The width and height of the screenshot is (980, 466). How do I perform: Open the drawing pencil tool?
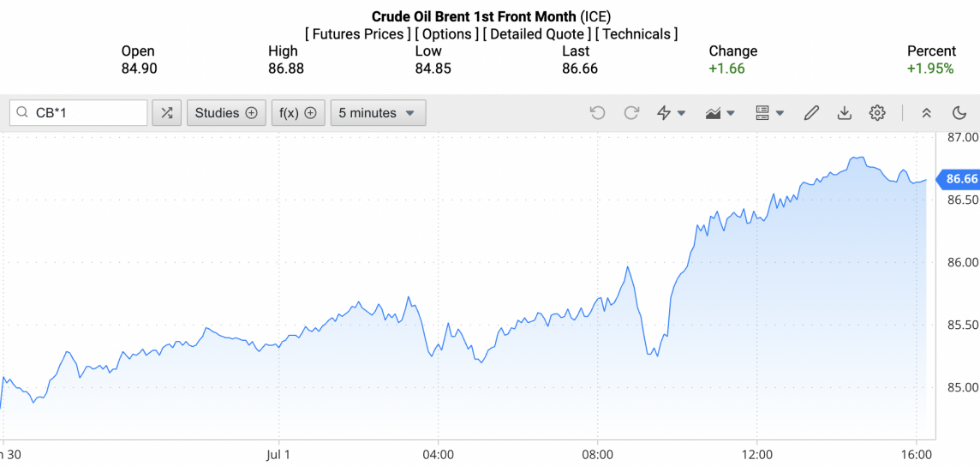(811, 113)
